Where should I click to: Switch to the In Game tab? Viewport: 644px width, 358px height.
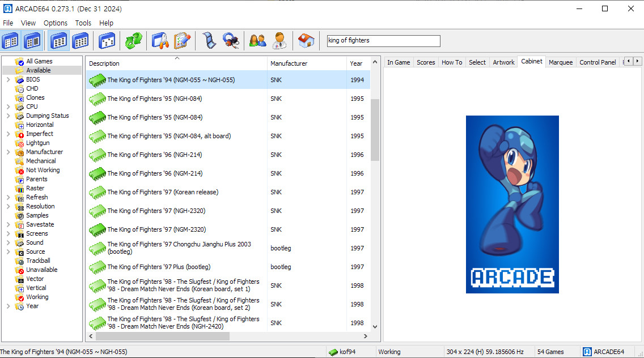399,62
